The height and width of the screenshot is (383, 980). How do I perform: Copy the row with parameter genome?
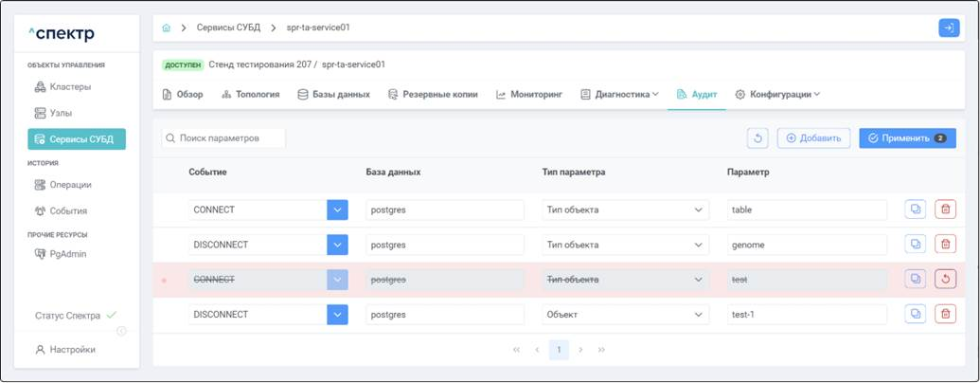[916, 245]
